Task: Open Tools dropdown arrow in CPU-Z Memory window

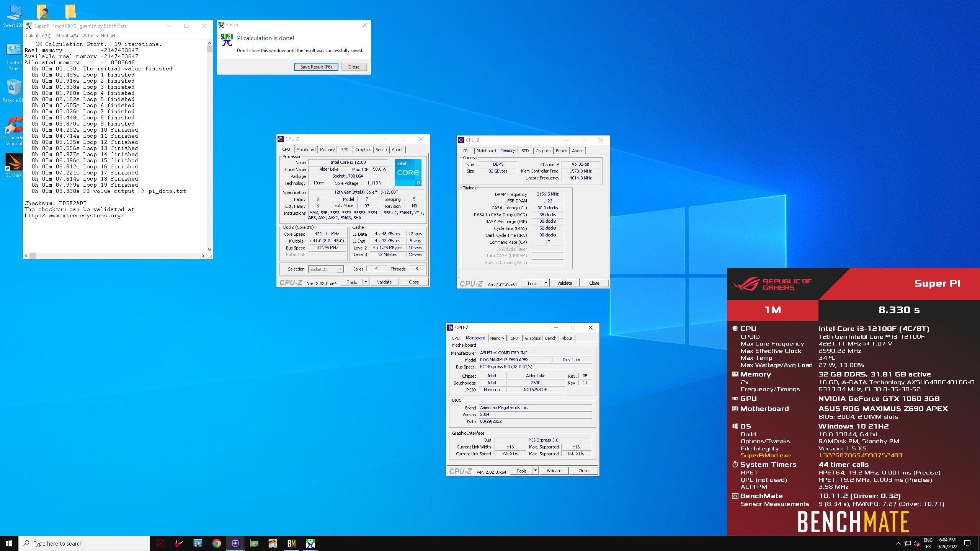Action: tap(546, 283)
